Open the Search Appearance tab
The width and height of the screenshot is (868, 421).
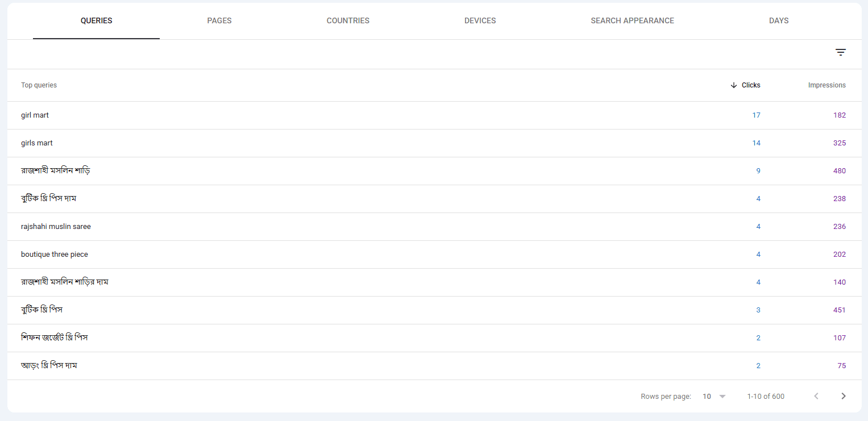pos(633,21)
